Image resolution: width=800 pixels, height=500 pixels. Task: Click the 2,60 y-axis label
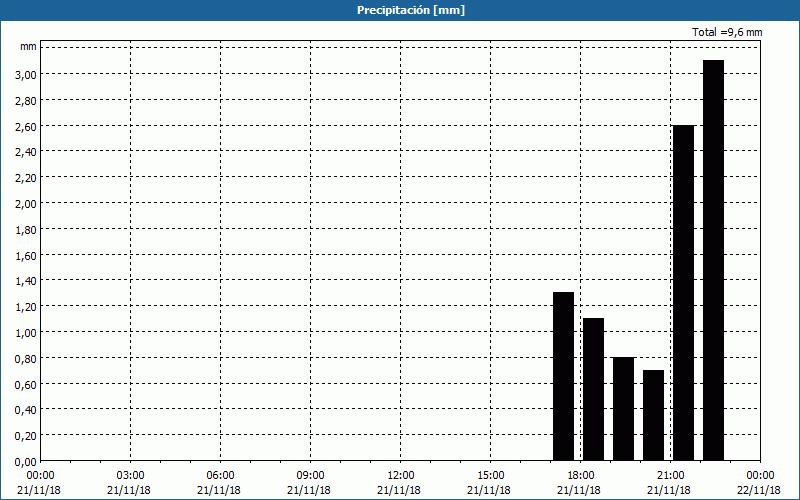coord(26,126)
